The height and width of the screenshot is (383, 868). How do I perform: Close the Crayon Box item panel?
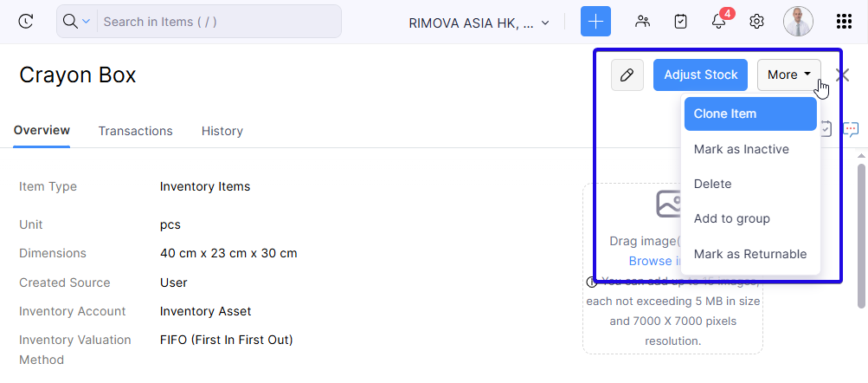click(x=842, y=75)
